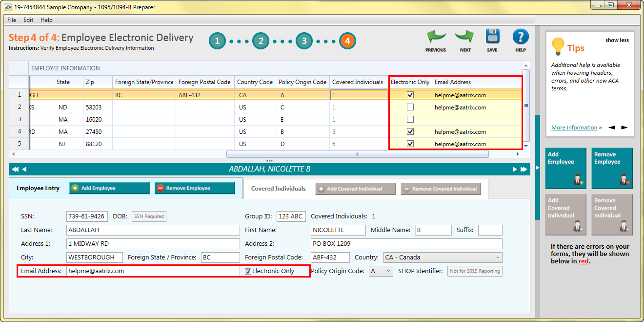Click the Next arrow icon
Image resolution: width=644 pixels, height=322 pixels.
click(465, 38)
